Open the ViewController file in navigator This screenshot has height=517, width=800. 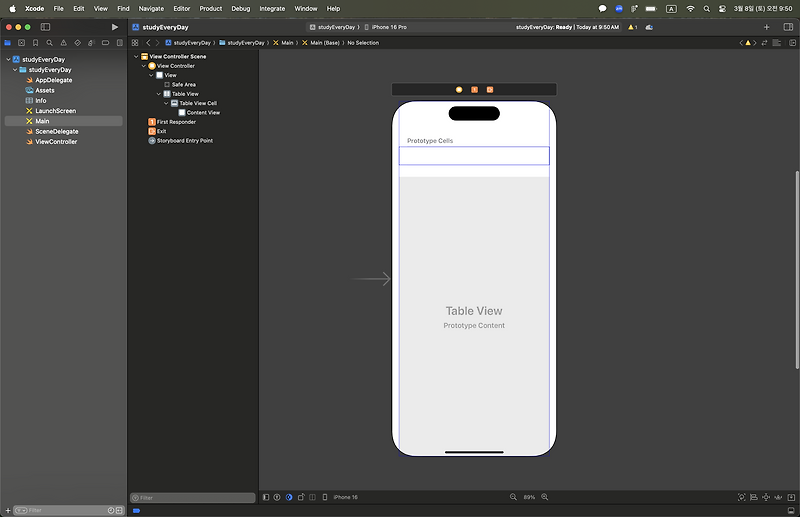click(56, 142)
